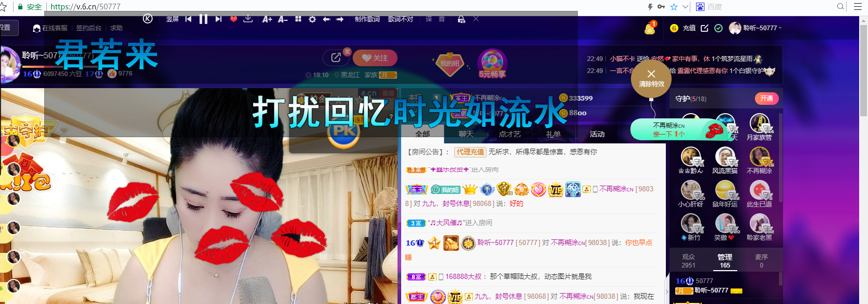Bookmark page with browser star icon
Viewport: 868px width, 304px height.
(674, 7)
